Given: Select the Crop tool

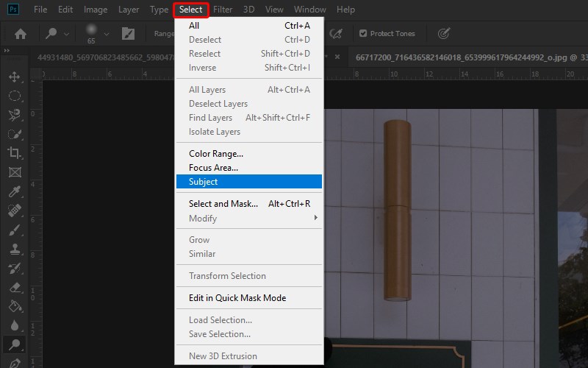Looking at the screenshot, I should click(14, 153).
